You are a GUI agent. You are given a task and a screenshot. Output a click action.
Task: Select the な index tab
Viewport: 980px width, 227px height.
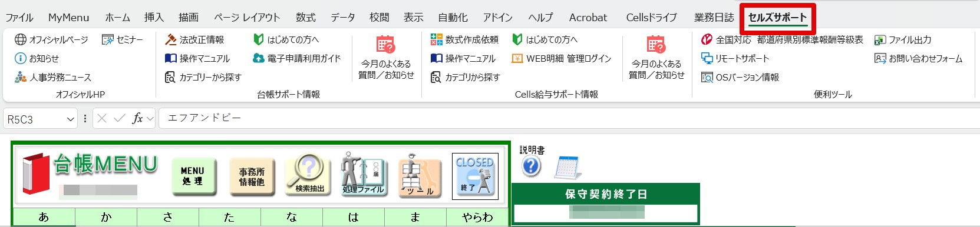click(x=292, y=217)
